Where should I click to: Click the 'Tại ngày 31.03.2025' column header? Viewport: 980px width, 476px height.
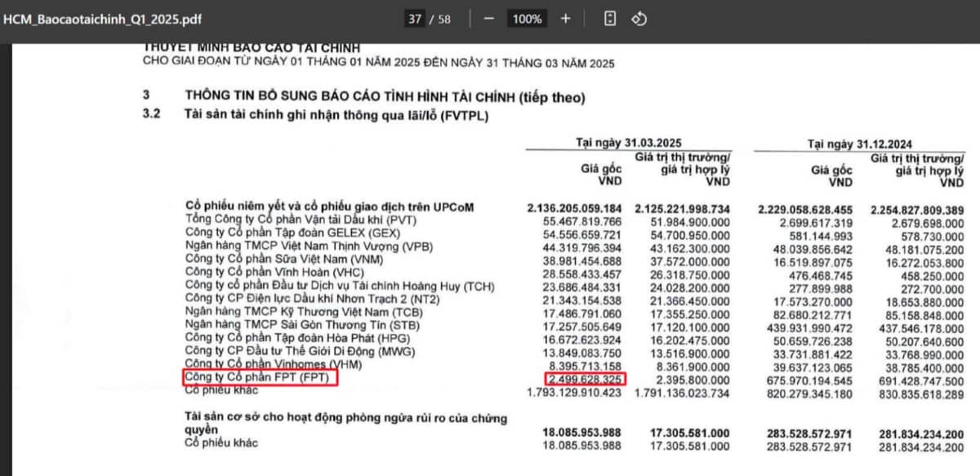click(x=627, y=143)
